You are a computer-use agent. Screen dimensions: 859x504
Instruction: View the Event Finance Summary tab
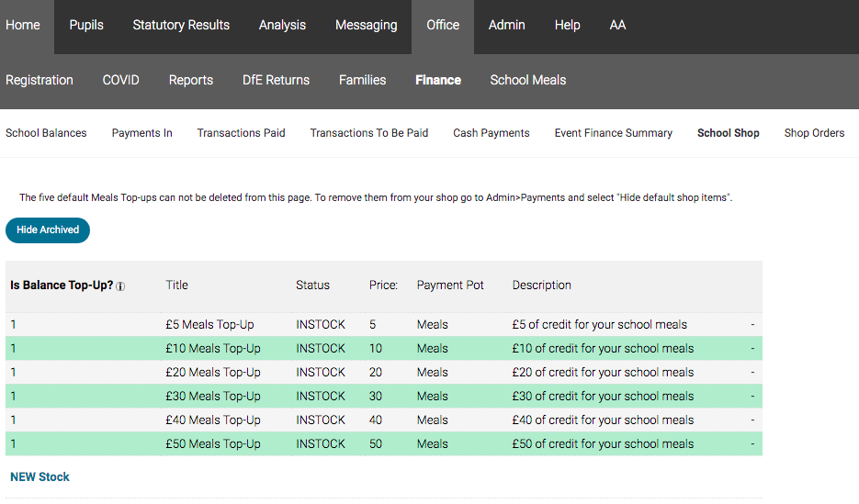point(613,133)
